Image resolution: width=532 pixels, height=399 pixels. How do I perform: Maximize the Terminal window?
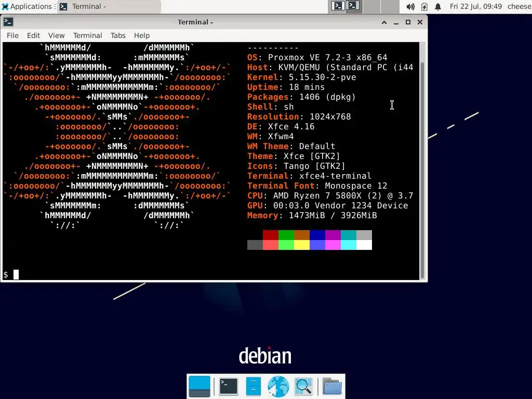tap(408, 22)
